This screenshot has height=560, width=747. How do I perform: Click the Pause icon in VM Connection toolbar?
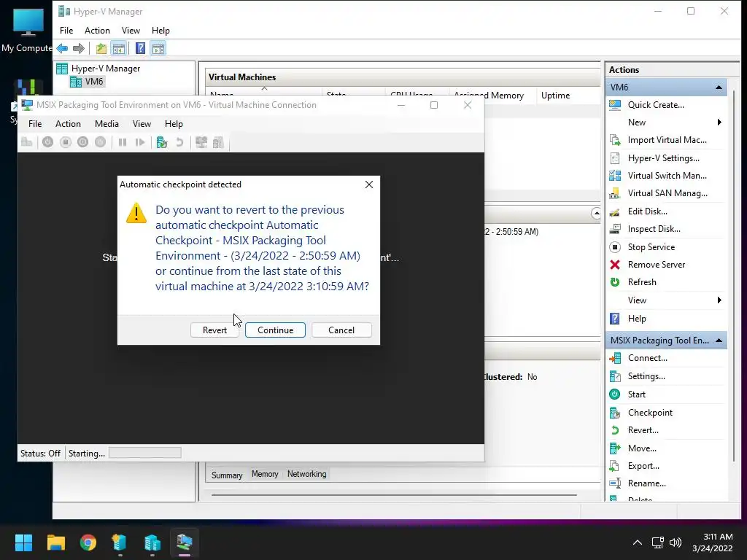pos(123,142)
